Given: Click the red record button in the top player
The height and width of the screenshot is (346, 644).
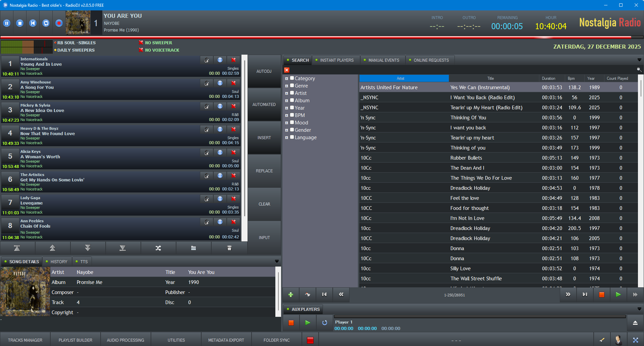Looking at the screenshot, I should [x=59, y=23].
